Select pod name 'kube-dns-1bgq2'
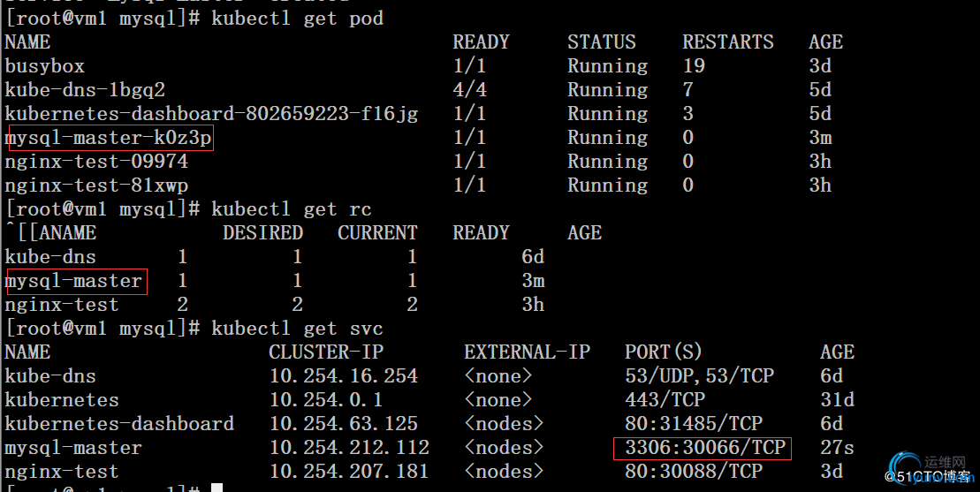Viewport: 980px width, 492px height. [x=84, y=90]
